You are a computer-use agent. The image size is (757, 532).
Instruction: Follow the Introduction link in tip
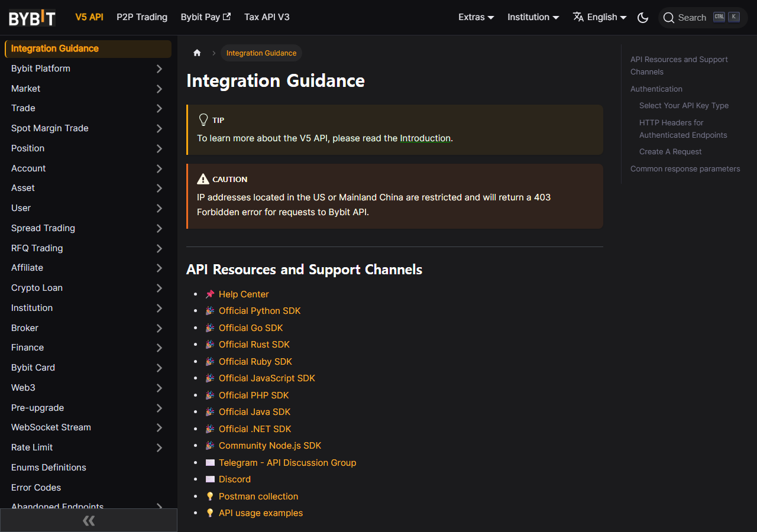pos(425,138)
